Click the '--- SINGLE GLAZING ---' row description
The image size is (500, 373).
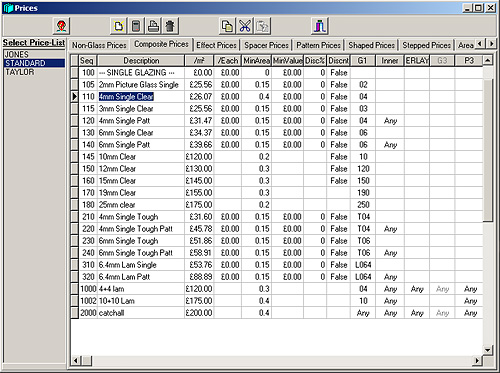pyautogui.click(x=141, y=73)
